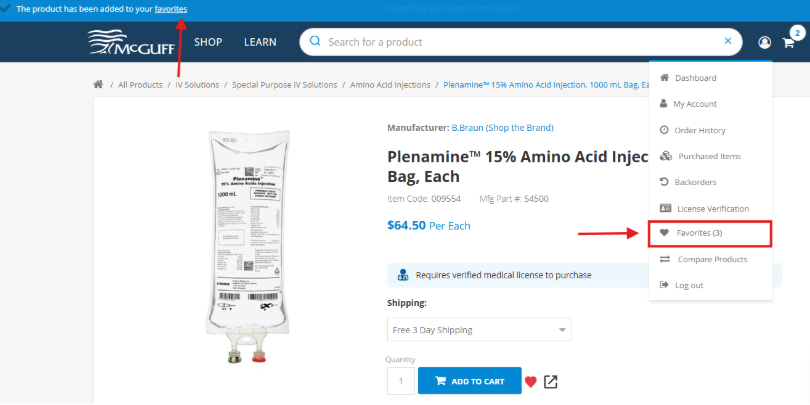Viewport: 810px width, 405px height.
Task: Toggle the red heart favorite icon
Action: (531, 381)
